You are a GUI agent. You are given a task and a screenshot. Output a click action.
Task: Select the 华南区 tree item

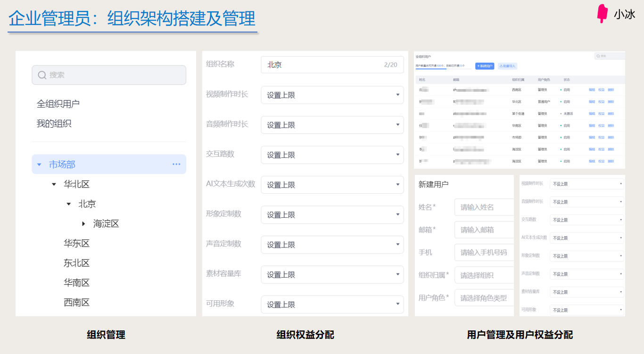[77, 283]
